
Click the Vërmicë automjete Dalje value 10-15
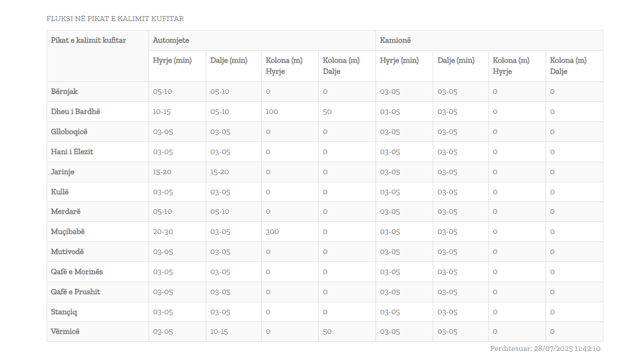[219, 331]
